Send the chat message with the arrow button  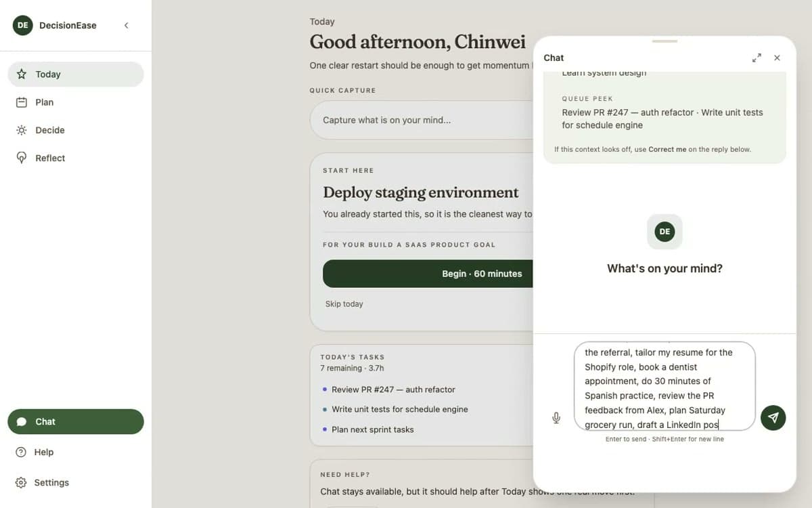773,418
